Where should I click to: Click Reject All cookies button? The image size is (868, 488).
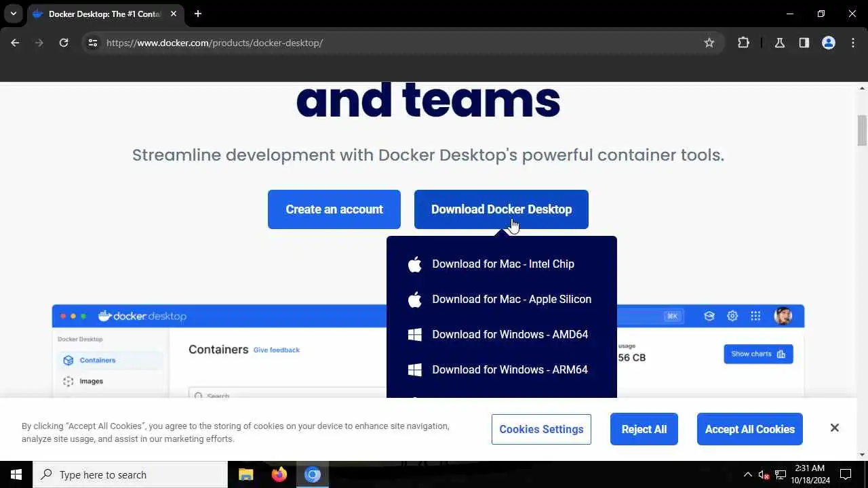coord(644,429)
